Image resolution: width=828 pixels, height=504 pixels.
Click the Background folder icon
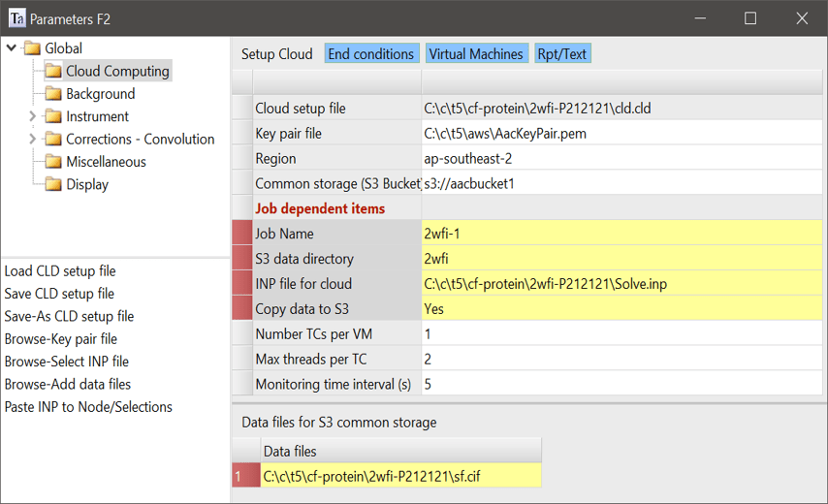52,94
